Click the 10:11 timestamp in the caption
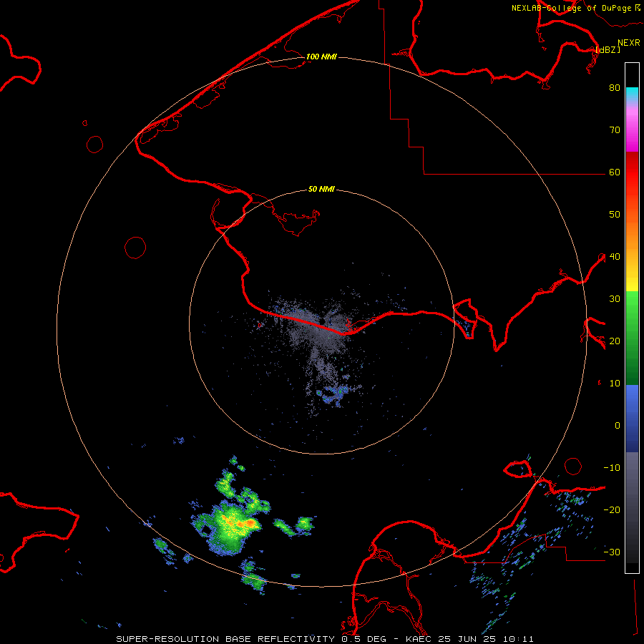This screenshot has width=644, height=644. pyautogui.click(x=519, y=639)
